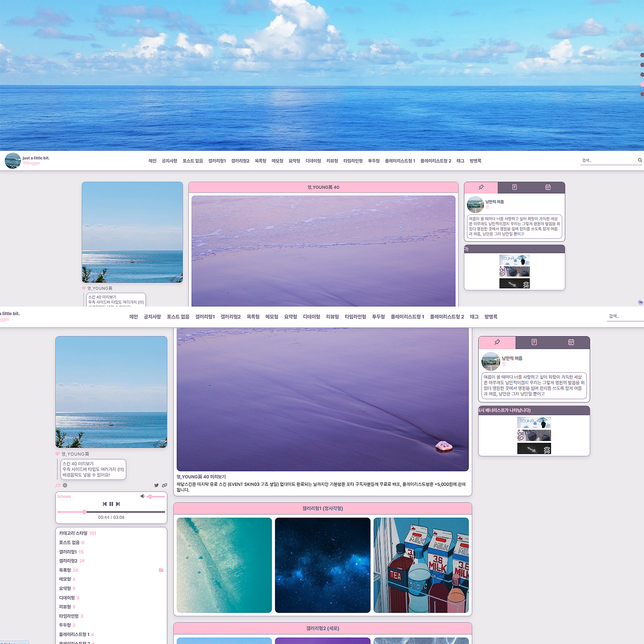
Task: Open the gear settings icon under the profile
Action: pos(65,485)
